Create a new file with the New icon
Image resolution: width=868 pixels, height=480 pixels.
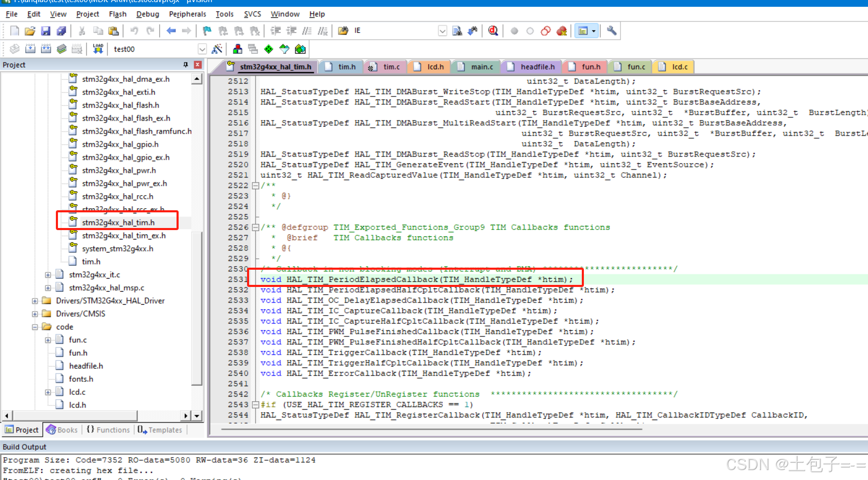(15, 31)
